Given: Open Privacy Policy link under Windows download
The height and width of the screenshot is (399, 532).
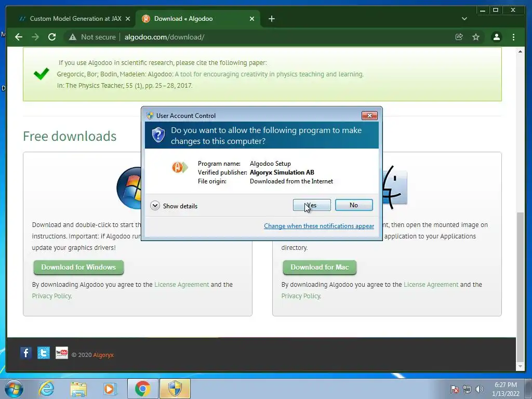Looking at the screenshot, I should point(51,296).
